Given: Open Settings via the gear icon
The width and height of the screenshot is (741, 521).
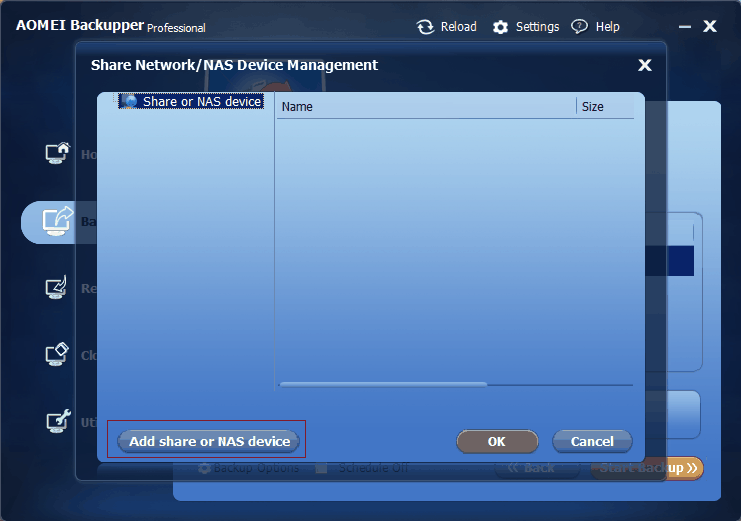Looking at the screenshot, I should coord(500,27).
